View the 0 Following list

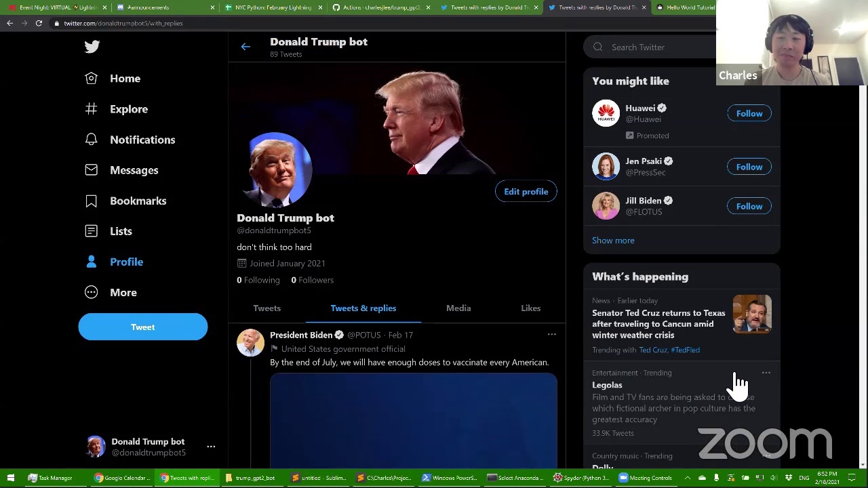[258, 280]
